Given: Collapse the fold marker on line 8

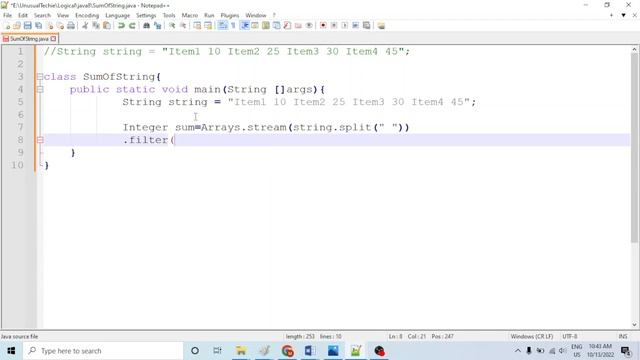Looking at the screenshot, I should pos(40,140).
